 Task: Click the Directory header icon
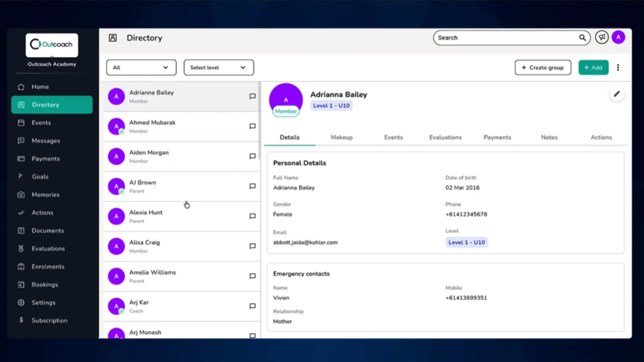[x=113, y=38]
